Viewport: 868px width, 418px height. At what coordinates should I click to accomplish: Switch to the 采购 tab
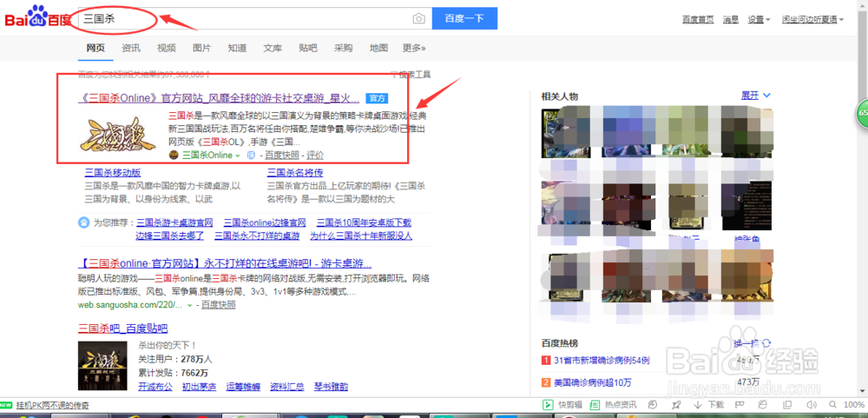click(x=344, y=49)
